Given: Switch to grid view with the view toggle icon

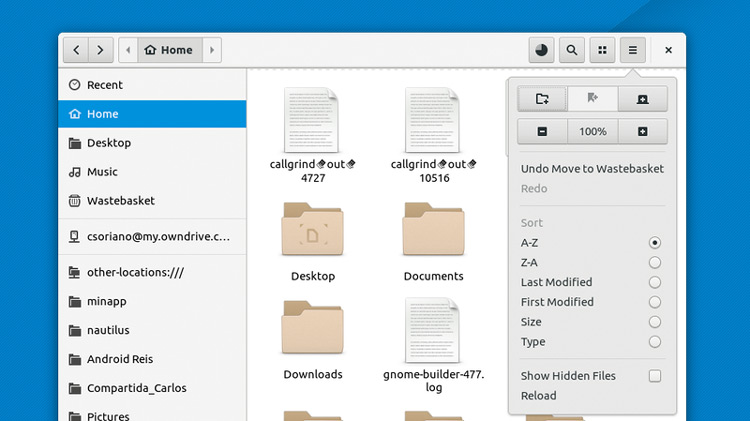Looking at the screenshot, I should tap(602, 50).
